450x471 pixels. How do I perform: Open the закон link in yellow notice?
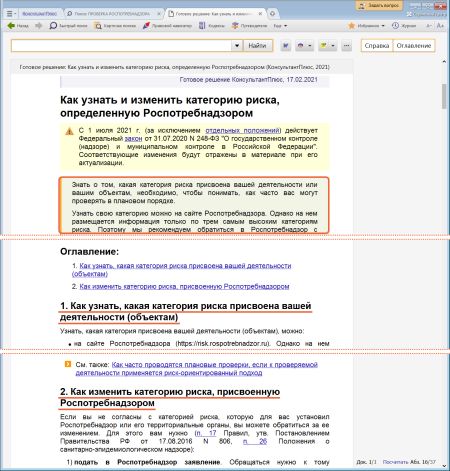133,138
